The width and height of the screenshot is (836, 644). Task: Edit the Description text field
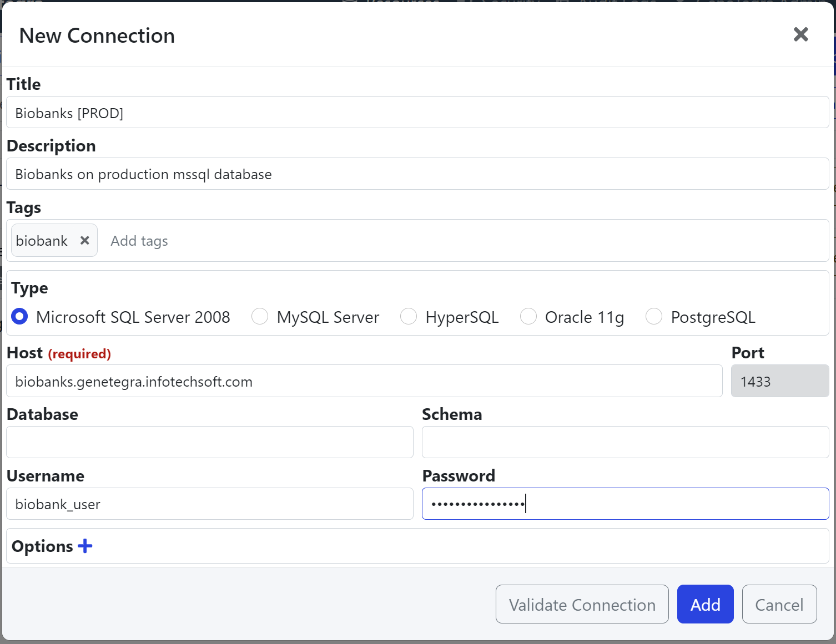pos(417,174)
